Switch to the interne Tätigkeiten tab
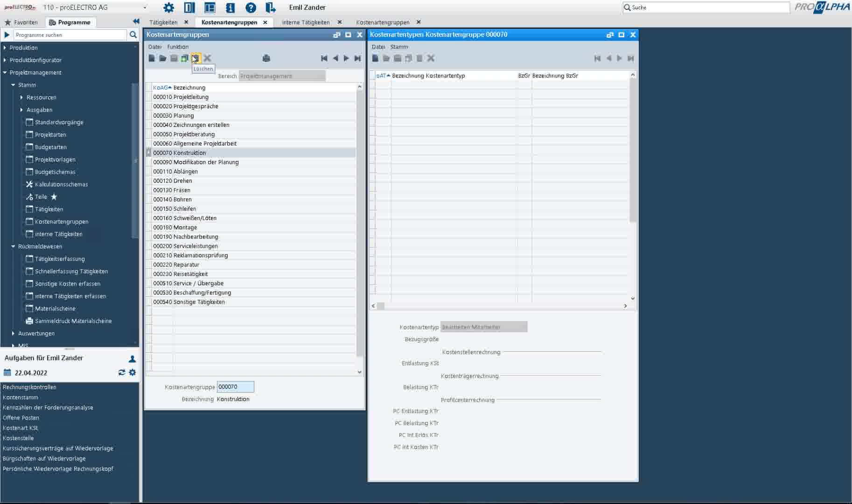Image resolution: width=852 pixels, height=504 pixels. point(306,22)
